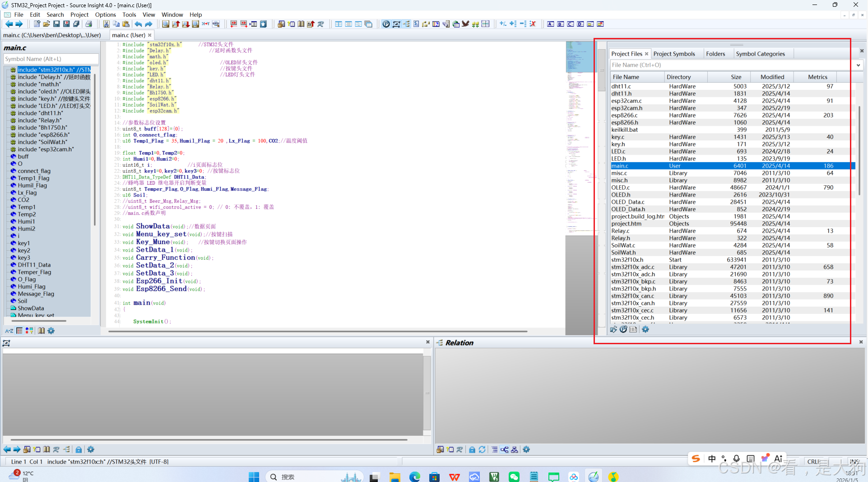Apply window layout A
The image size is (868, 482).
tap(550, 24)
